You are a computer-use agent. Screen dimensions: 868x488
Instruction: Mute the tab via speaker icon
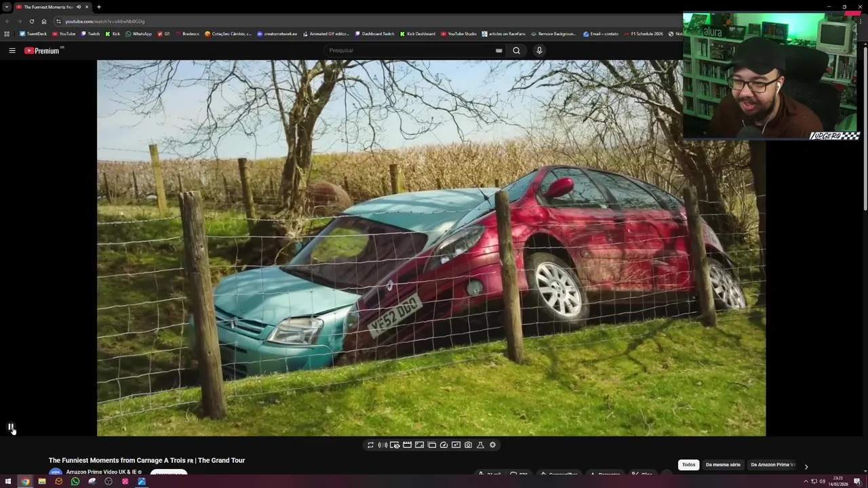(79, 7)
